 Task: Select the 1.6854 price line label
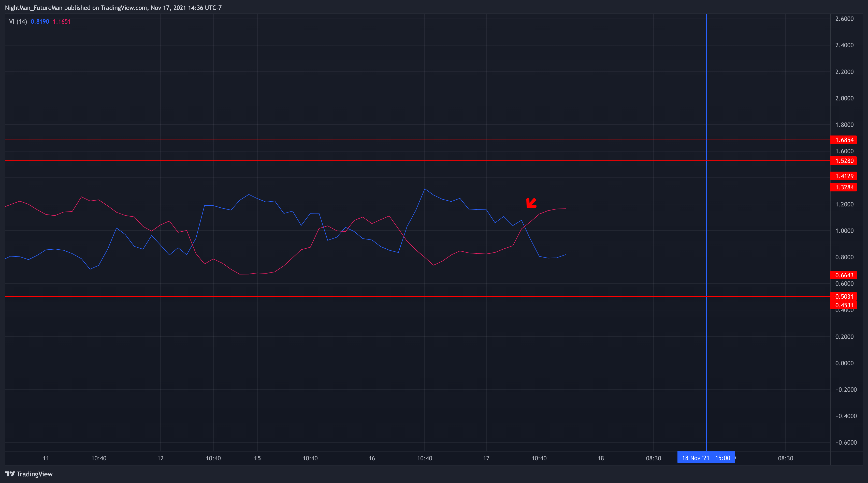(844, 140)
